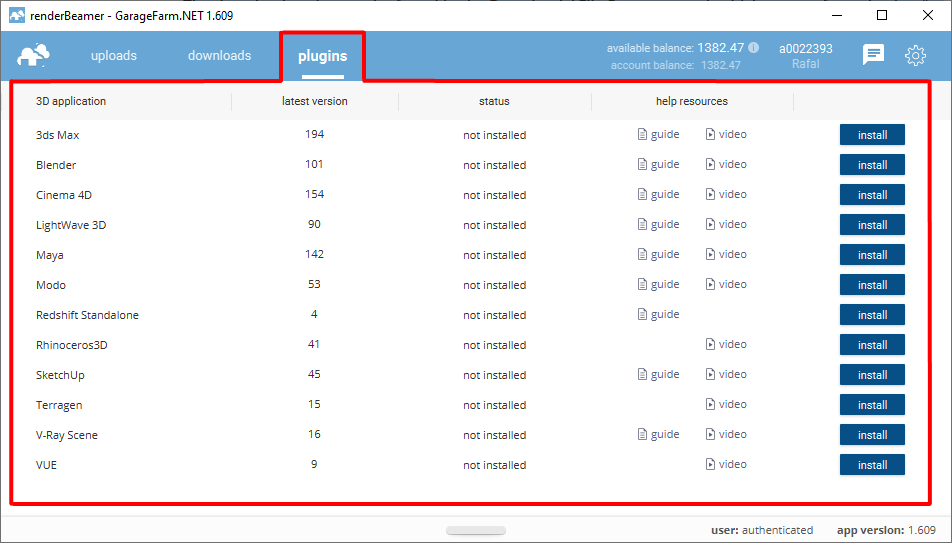Switch to the downloads tab
The image size is (952, 543).
coord(219,55)
